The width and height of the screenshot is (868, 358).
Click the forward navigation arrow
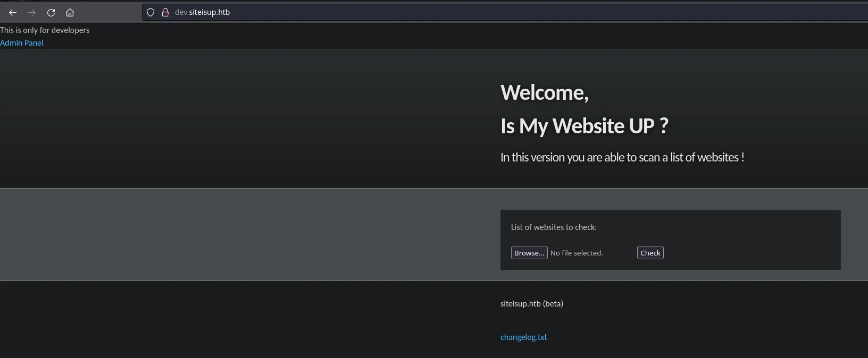[x=32, y=12]
